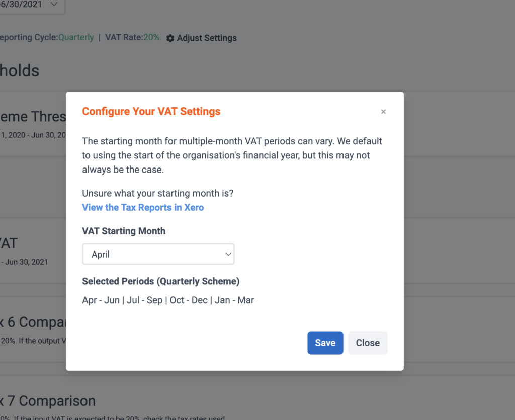Click the 6 Comparison heading in the dimmed background
This screenshot has width=515, height=420.
[x=33, y=322]
